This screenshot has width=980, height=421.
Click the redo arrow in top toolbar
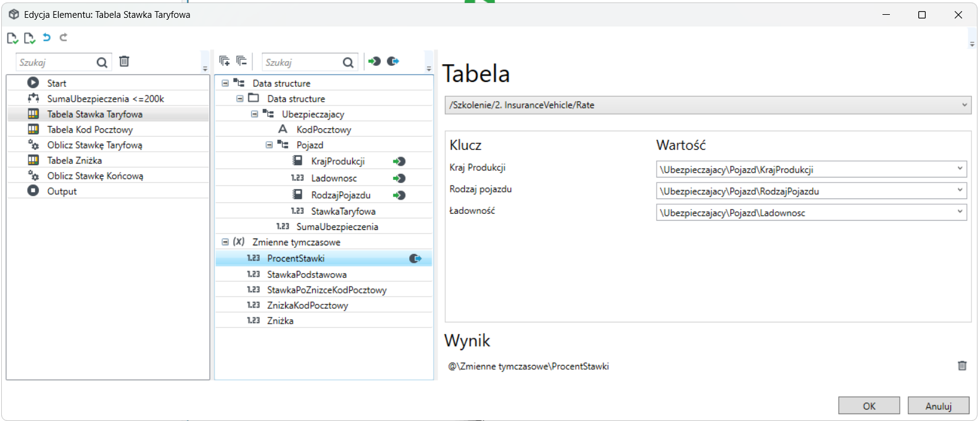pos(63,38)
